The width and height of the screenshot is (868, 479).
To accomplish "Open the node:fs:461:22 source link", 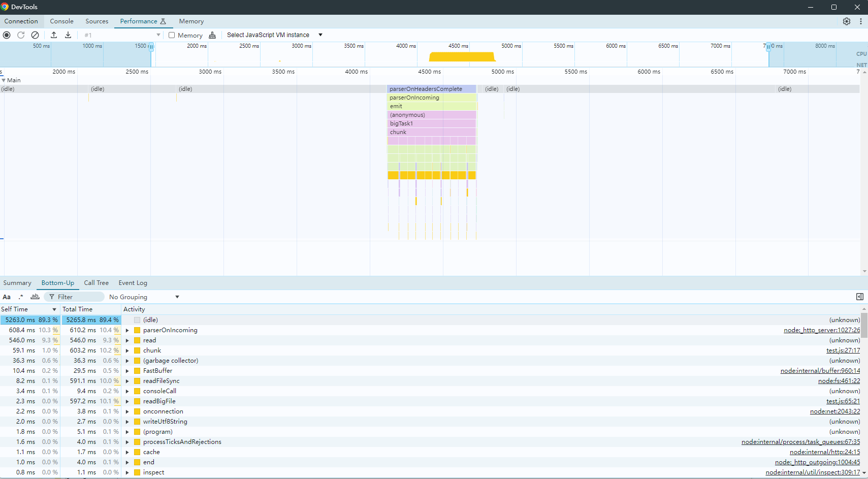I will click(x=839, y=381).
